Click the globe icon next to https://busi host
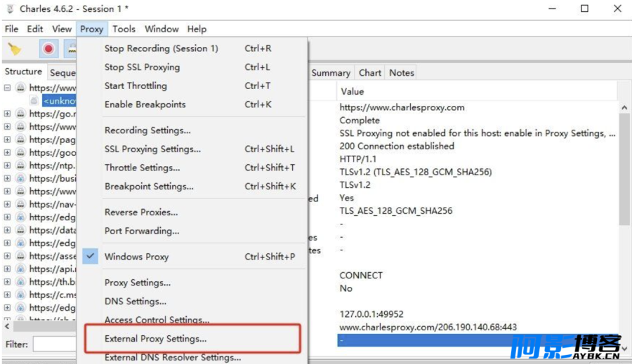The width and height of the screenshot is (632, 364). pyautogui.click(x=20, y=178)
